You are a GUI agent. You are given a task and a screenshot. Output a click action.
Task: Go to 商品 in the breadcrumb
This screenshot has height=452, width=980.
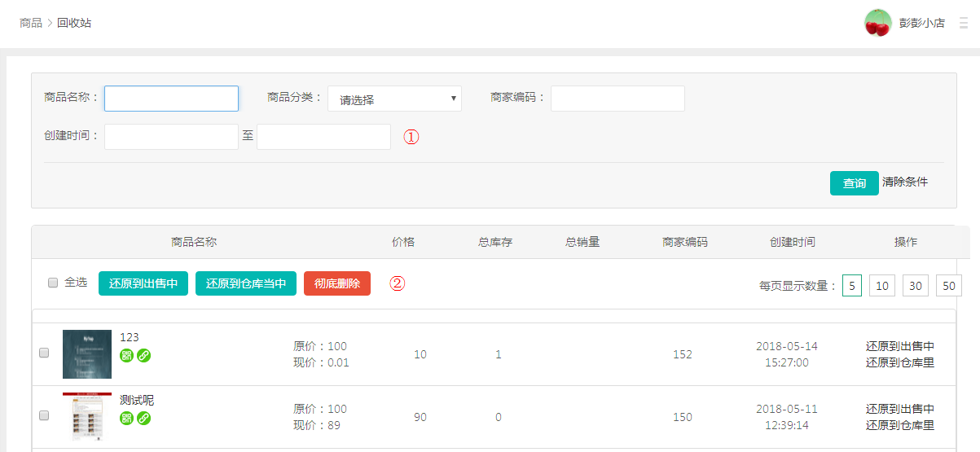(31, 23)
